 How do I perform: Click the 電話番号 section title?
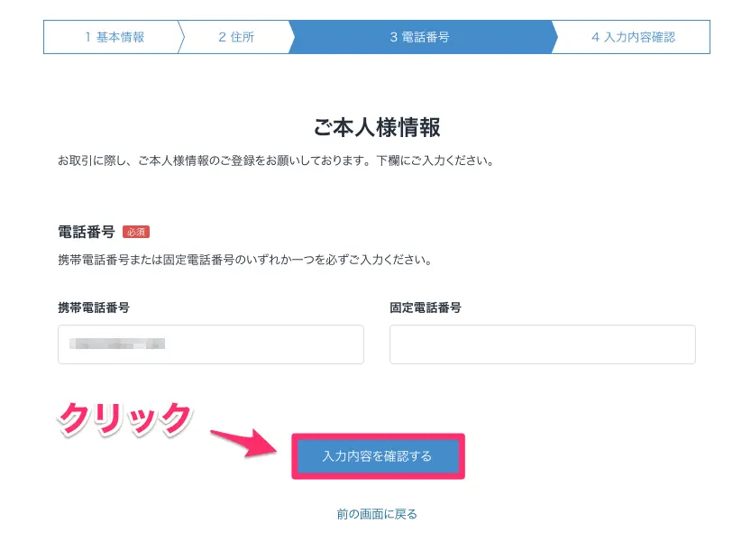(87, 232)
